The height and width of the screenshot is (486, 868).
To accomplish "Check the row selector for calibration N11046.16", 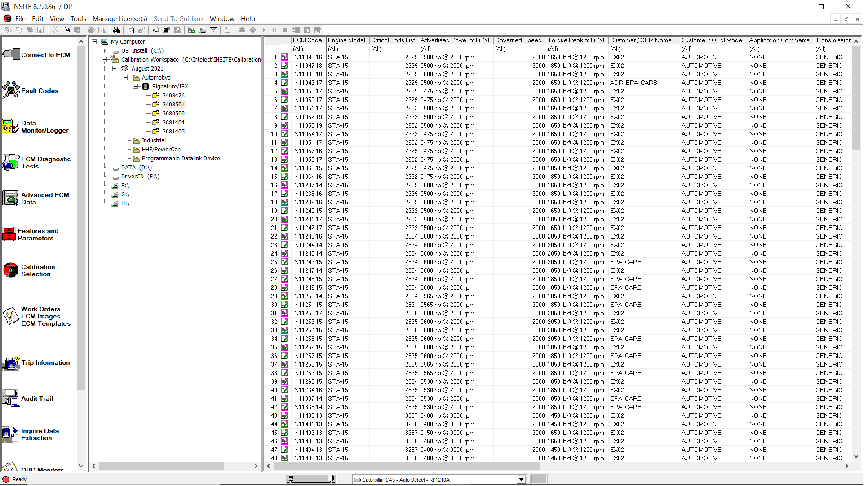I will coord(285,57).
